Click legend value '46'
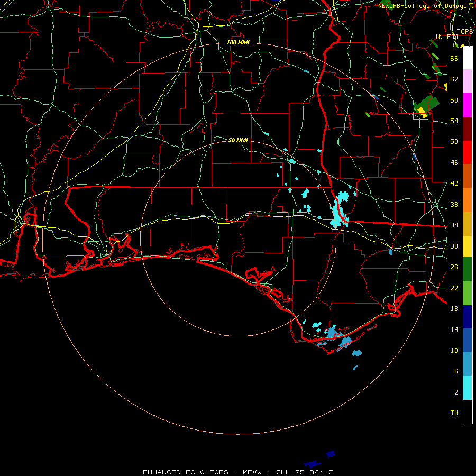Screen dimensions: 476x476 tap(454, 163)
